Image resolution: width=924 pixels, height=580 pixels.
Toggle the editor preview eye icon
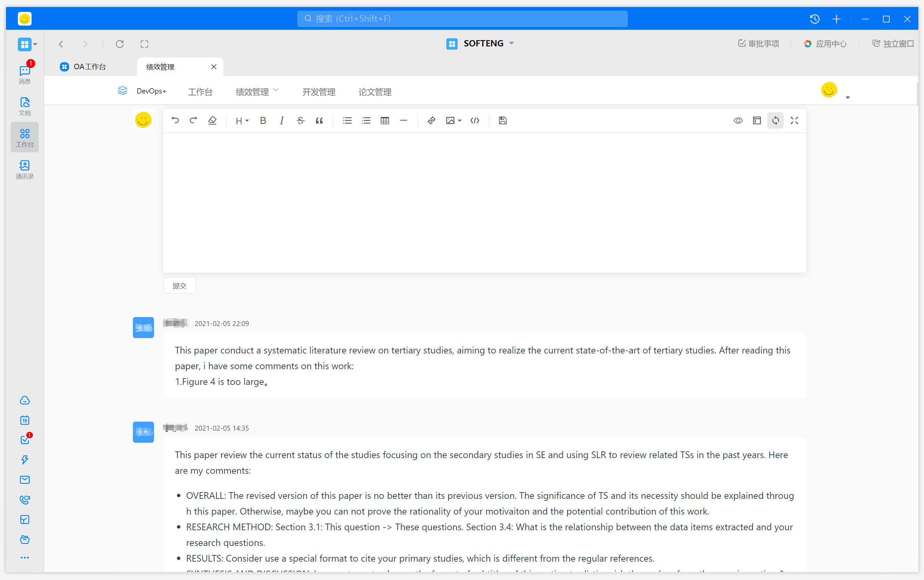tap(738, 121)
